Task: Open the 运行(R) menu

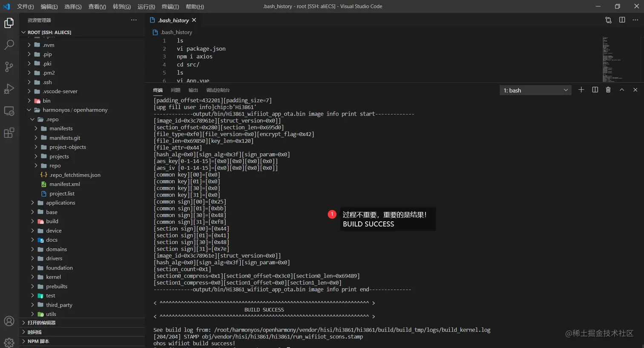Action: [x=146, y=6]
